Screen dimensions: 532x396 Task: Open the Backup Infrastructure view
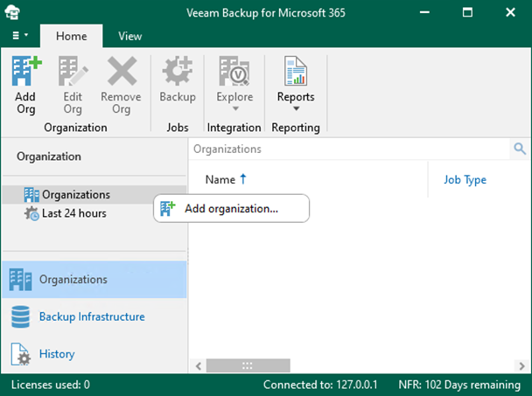coord(92,316)
